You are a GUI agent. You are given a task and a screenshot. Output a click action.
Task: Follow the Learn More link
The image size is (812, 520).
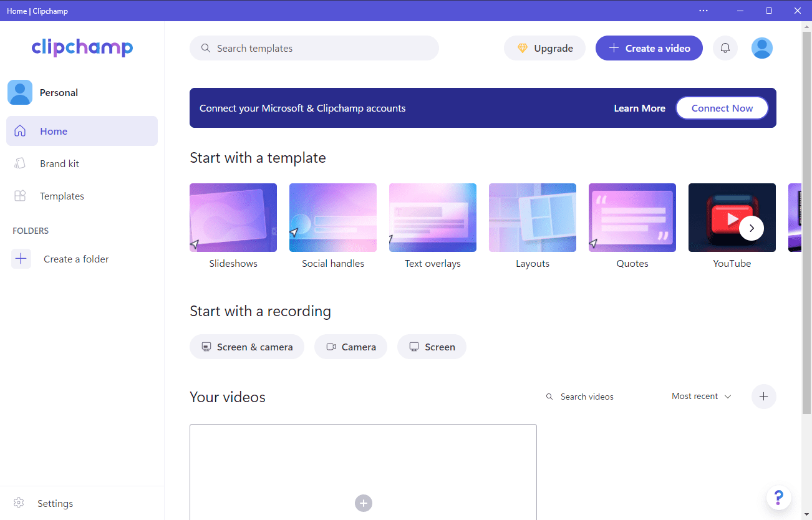[639, 108]
